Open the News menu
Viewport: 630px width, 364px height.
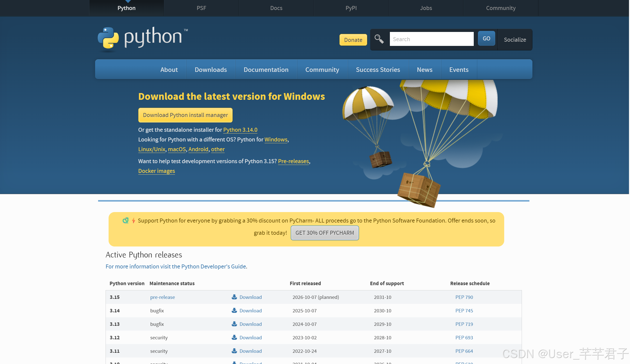(x=425, y=70)
